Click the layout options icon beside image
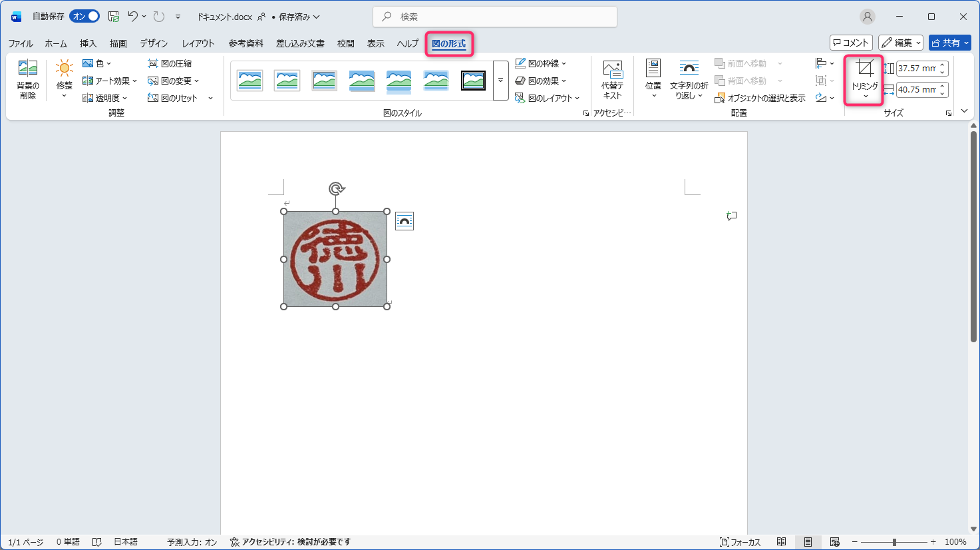Viewport: 980px width, 550px height. pos(405,221)
